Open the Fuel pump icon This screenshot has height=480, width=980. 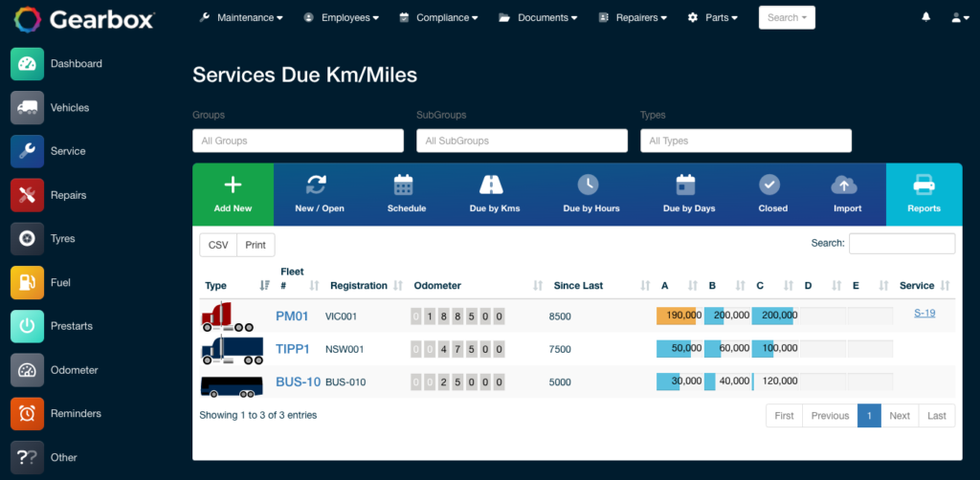[x=28, y=283]
